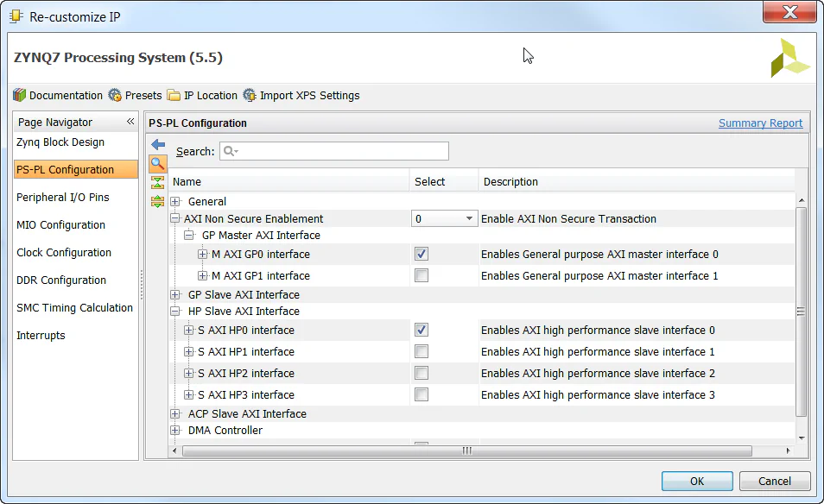Expand all tree items with expand icon

tap(157, 201)
